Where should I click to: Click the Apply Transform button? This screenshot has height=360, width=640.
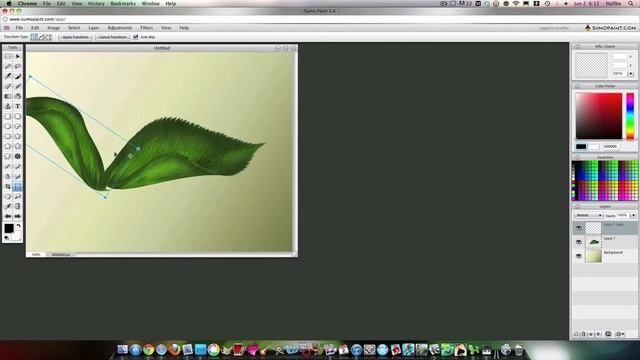tap(75, 37)
